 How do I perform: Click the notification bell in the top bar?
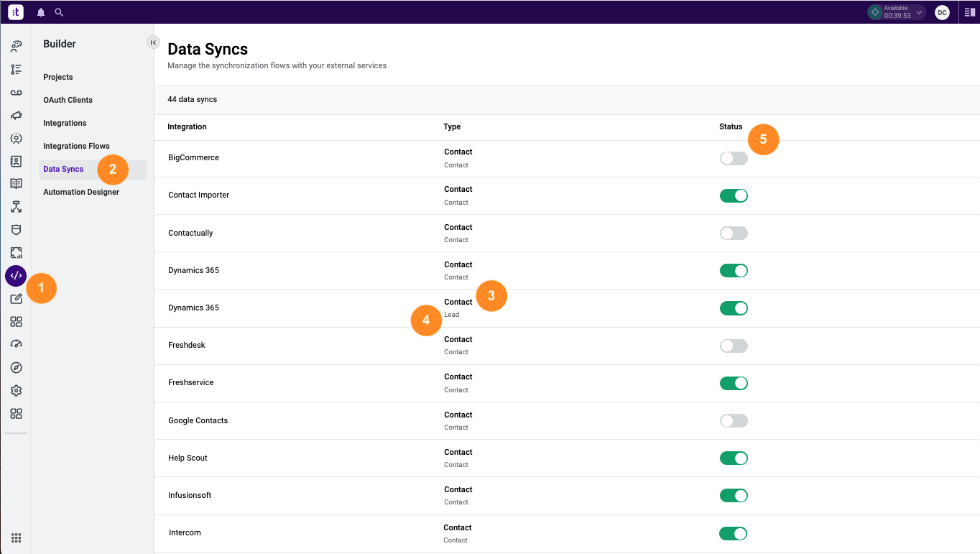[x=40, y=11]
